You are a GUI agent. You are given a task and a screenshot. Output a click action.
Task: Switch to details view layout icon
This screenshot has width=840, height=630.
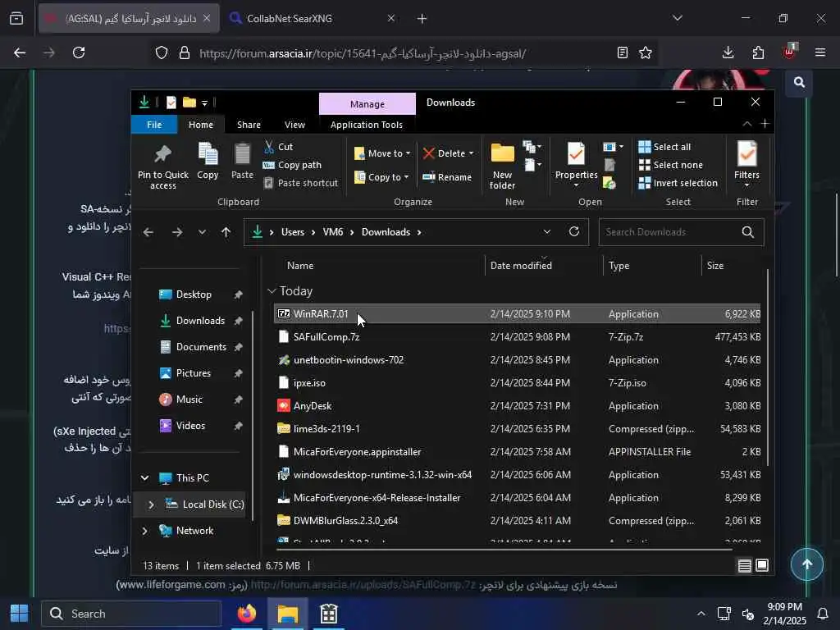point(745,566)
